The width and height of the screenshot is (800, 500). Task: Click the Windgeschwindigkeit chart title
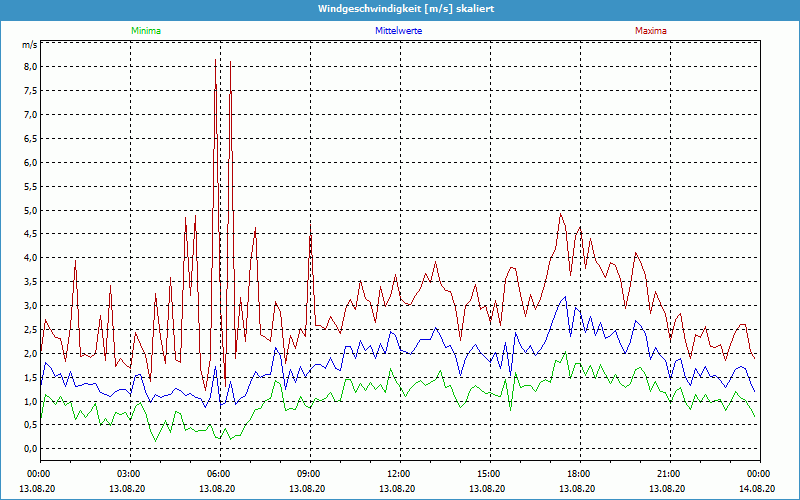click(406, 9)
